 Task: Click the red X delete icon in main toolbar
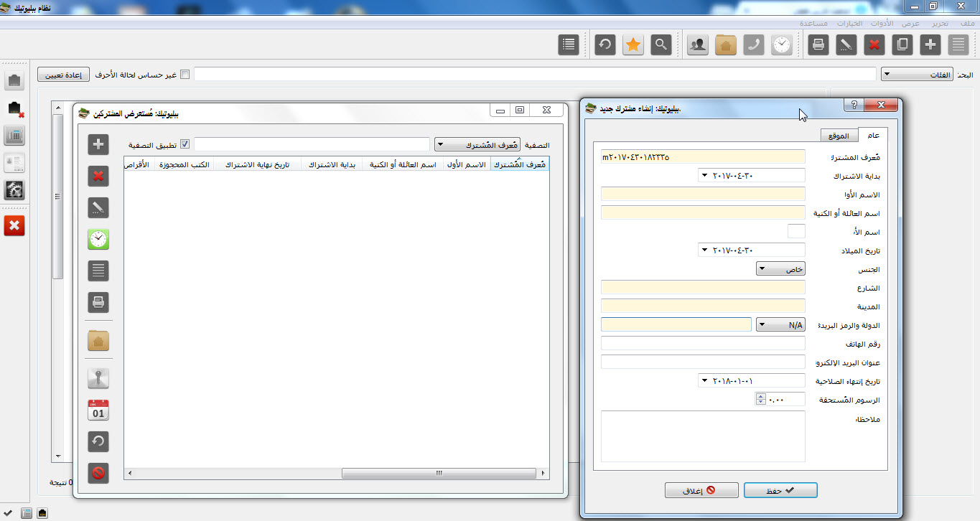click(874, 44)
